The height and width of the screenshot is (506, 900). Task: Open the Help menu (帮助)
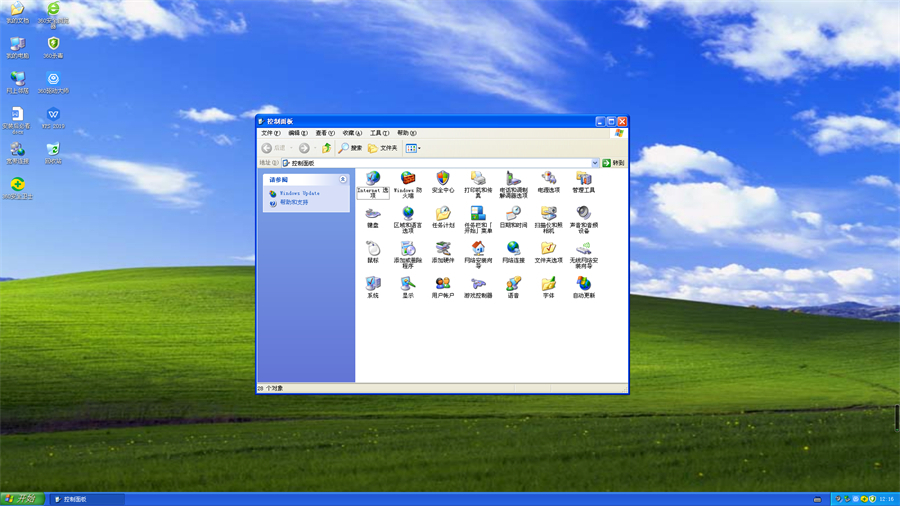pyautogui.click(x=406, y=133)
